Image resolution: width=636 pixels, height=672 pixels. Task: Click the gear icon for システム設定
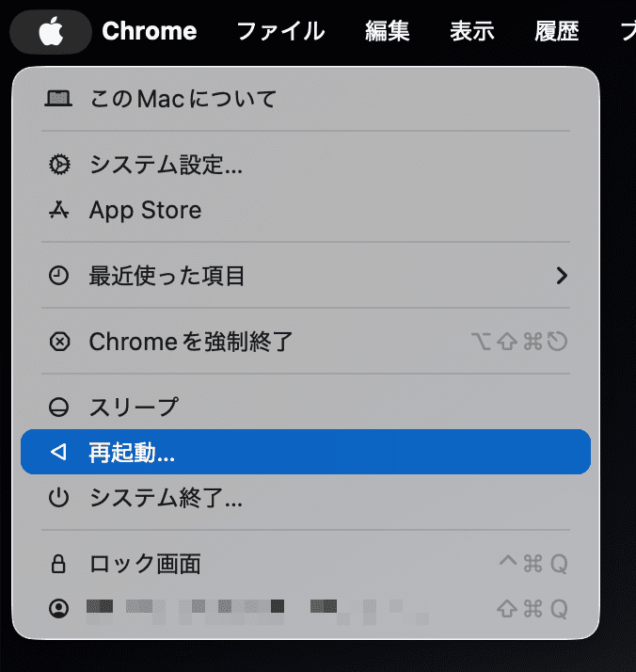58,165
